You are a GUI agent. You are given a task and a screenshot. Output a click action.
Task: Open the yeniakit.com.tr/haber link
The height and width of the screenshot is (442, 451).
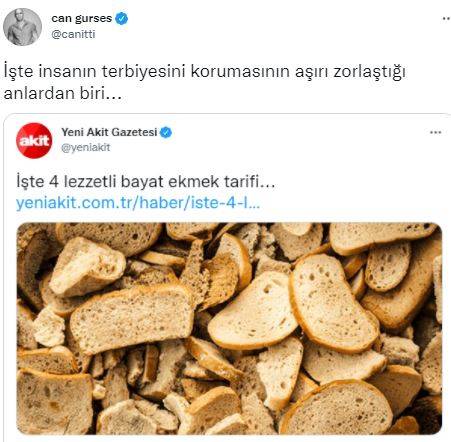138,203
